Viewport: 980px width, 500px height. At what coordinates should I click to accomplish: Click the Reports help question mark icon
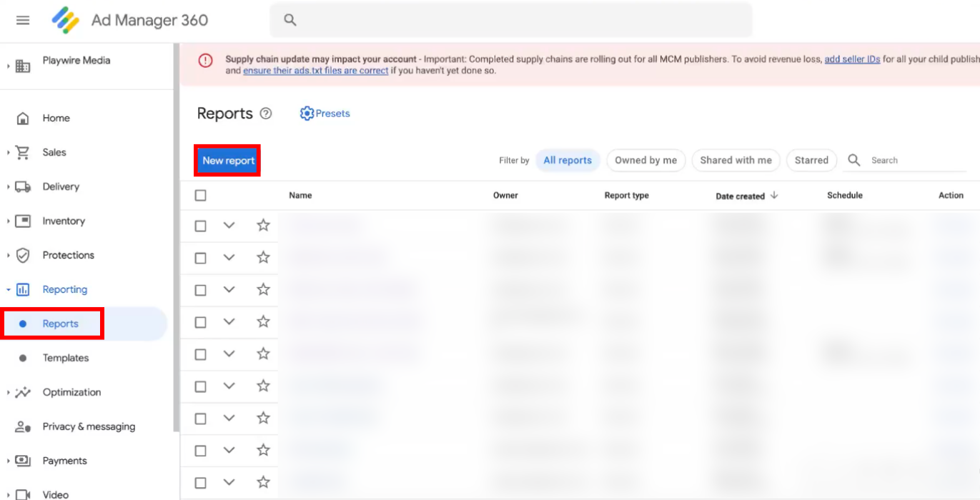point(266,114)
